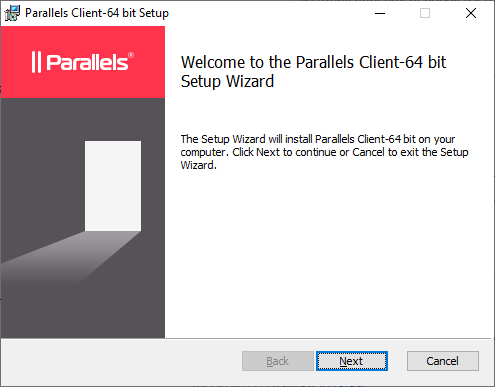Click the light beam beneath the door
The height and width of the screenshot is (387, 495).
coord(72,258)
